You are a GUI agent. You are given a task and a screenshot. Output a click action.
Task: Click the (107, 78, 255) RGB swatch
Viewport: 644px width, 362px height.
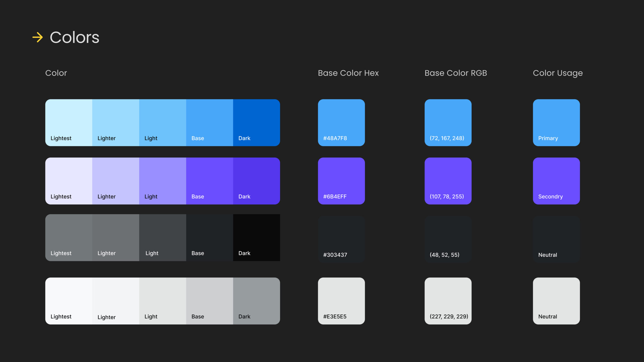(448, 181)
